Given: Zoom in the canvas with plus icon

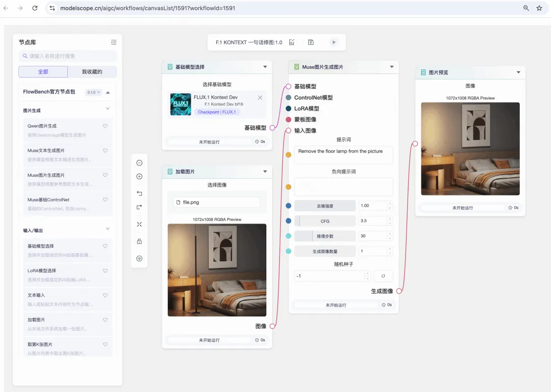Looking at the screenshot, I should [x=139, y=177].
